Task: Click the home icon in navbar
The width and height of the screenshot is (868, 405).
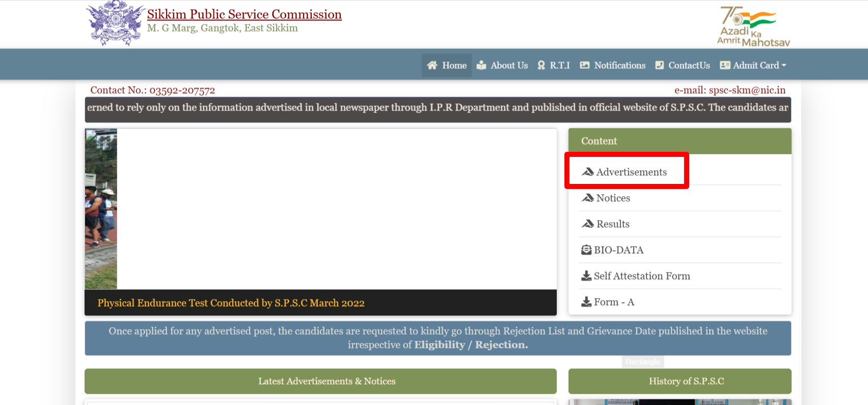Action: [432, 65]
